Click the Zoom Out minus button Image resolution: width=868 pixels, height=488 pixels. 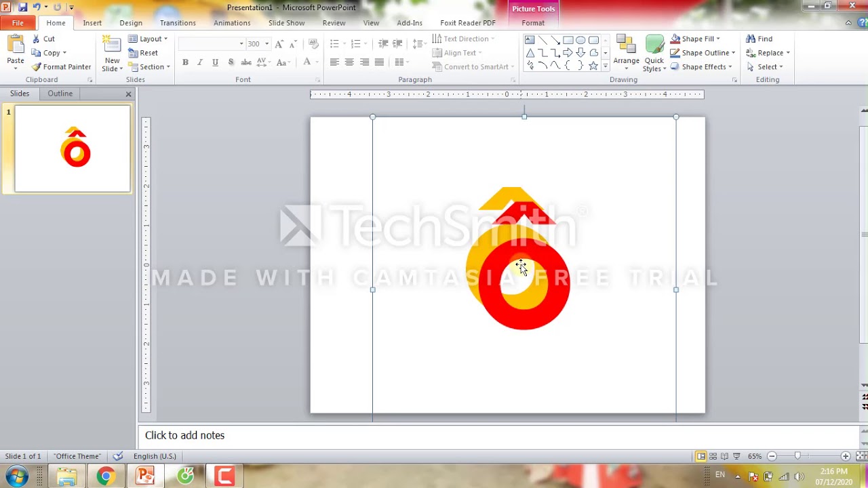pyautogui.click(x=772, y=456)
